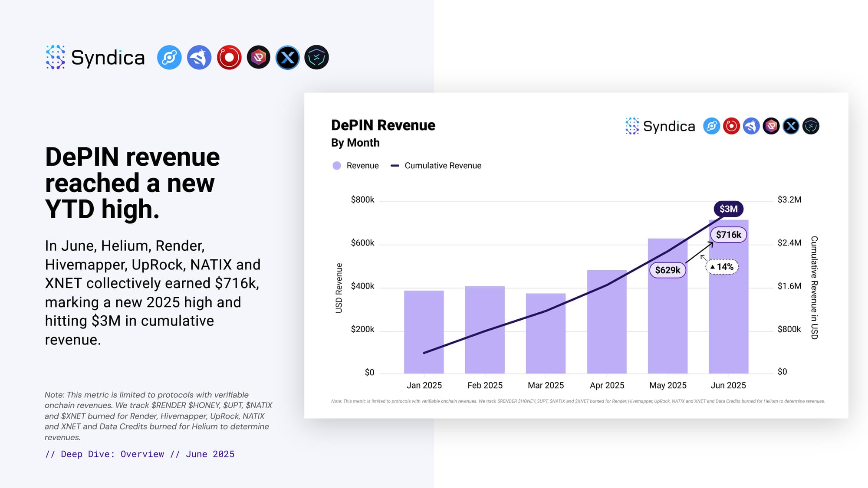Click the $716k June revenue label
This screenshot has height=488, width=868.
point(728,235)
